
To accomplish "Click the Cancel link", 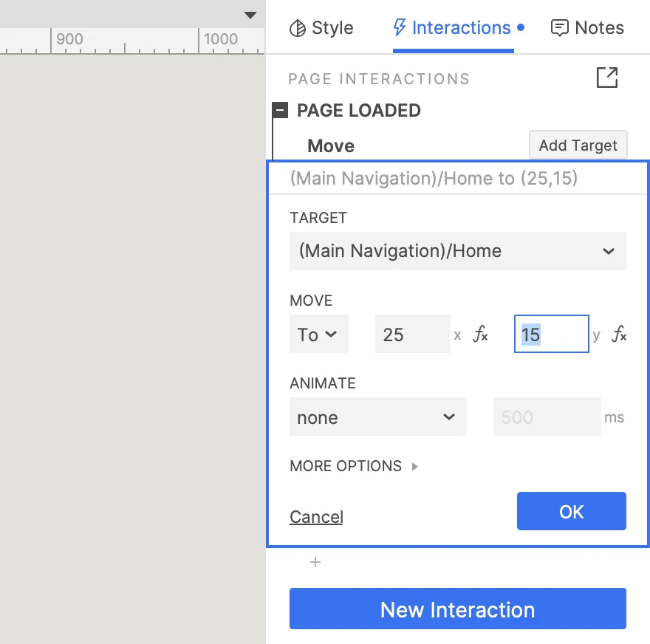I will coord(316,517).
